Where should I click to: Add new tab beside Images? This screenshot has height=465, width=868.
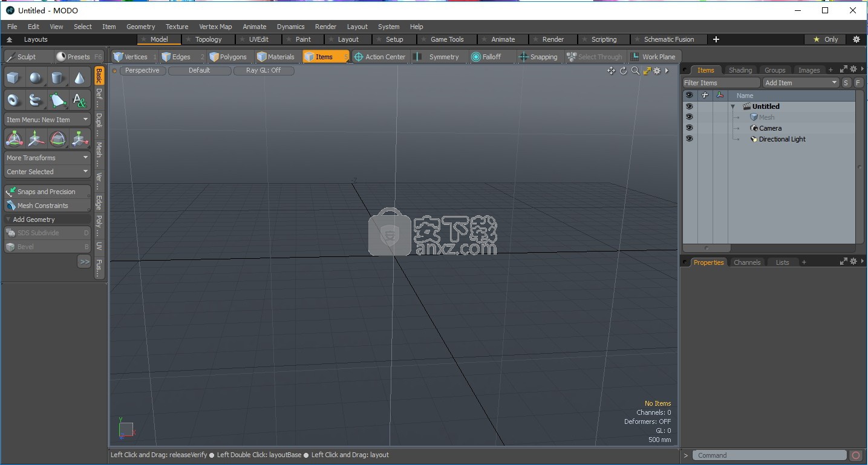pos(830,70)
